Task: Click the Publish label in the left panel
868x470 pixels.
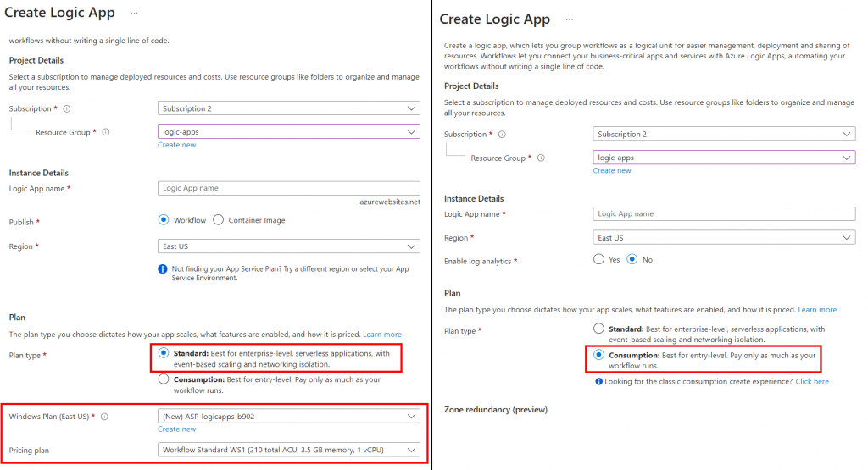Action: click(x=21, y=222)
